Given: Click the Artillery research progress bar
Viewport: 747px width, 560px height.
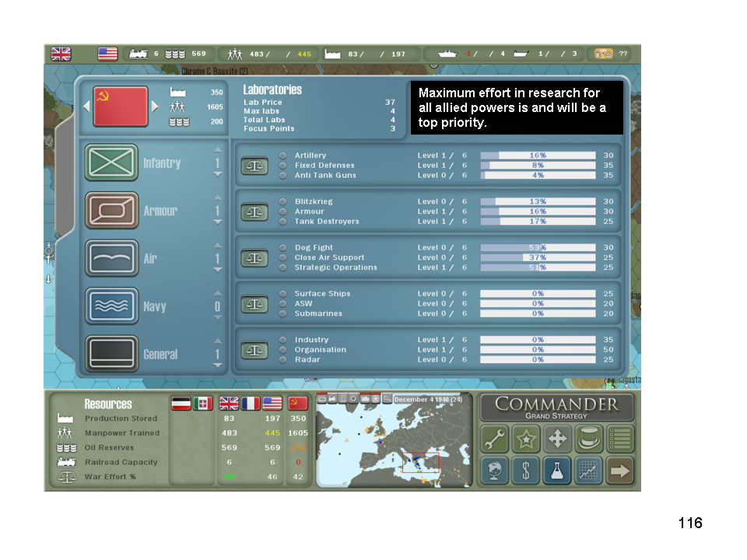Looking at the screenshot, I should (x=538, y=156).
